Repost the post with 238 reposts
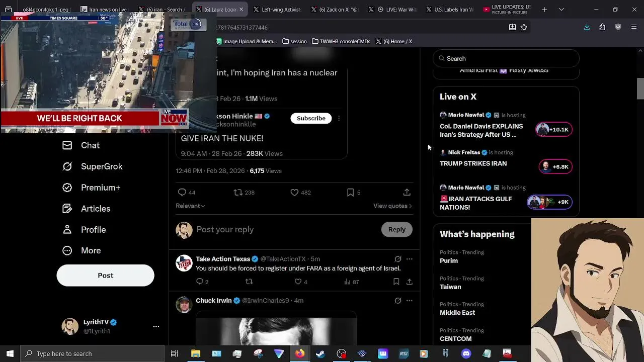This screenshot has height=362, width=644. (244, 193)
